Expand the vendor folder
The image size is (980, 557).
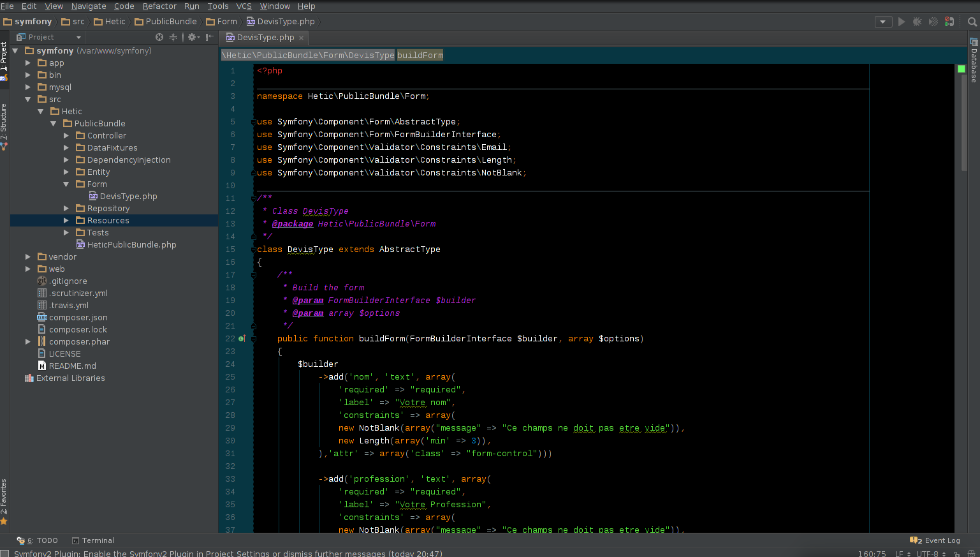pos(28,257)
